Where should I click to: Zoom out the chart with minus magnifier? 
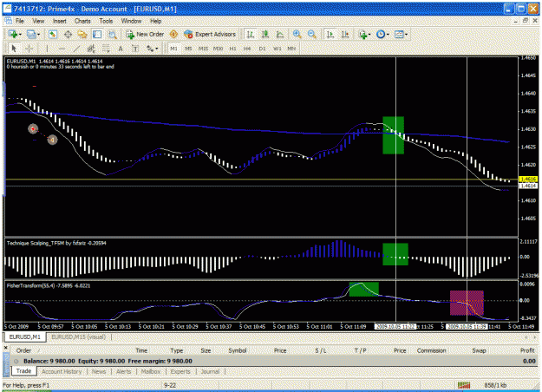coord(312,34)
